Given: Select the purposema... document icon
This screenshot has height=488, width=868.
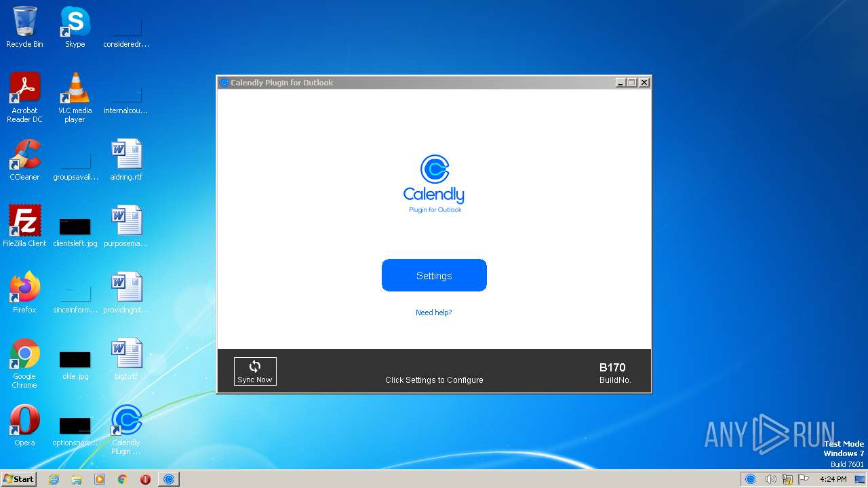Looking at the screenshot, I should 126,226.
